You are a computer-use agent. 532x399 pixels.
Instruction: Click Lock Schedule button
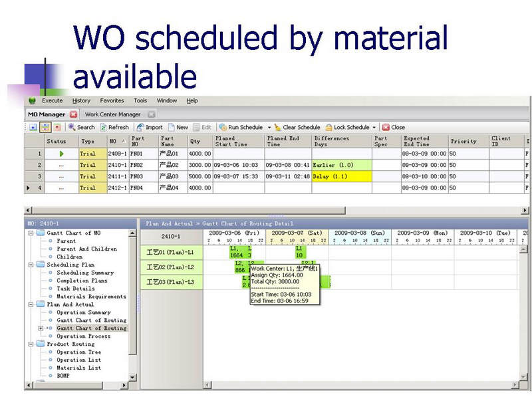pyautogui.click(x=347, y=127)
